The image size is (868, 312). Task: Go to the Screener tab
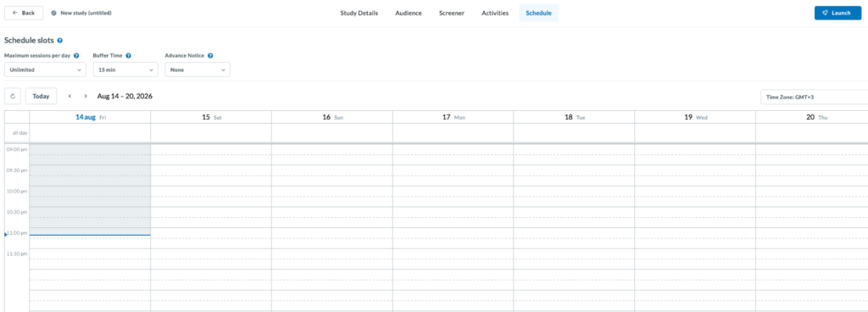click(452, 13)
